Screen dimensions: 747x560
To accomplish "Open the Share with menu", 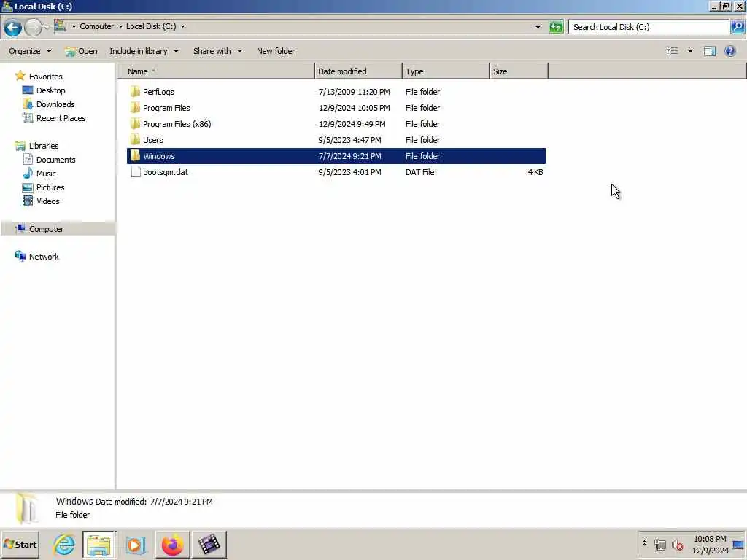I will coord(217,51).
